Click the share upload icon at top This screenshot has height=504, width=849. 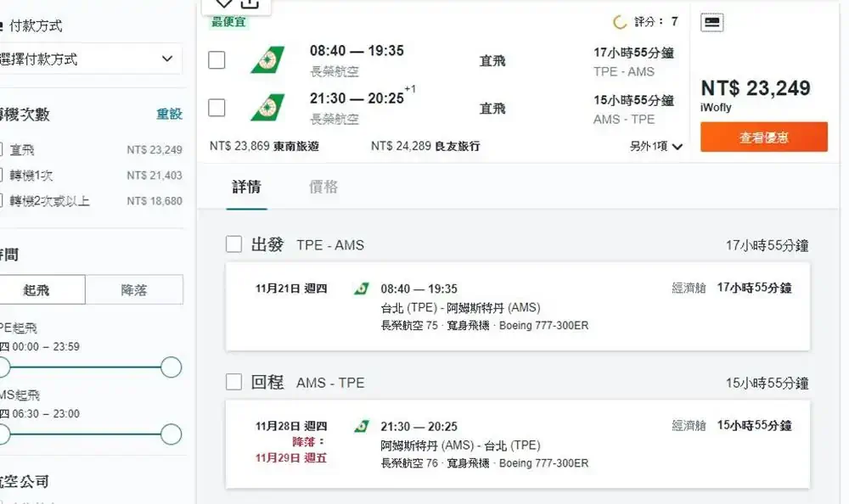(250, 3)
